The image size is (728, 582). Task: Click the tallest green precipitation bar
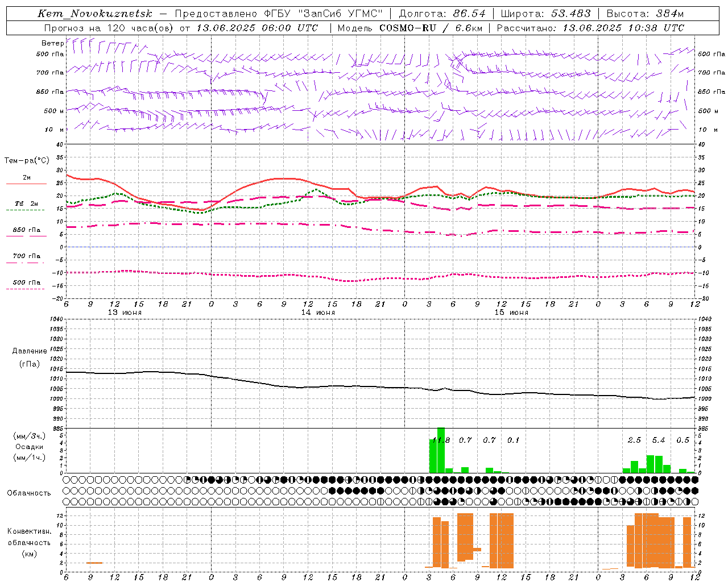pyautogui.click(x=441, y=450)
